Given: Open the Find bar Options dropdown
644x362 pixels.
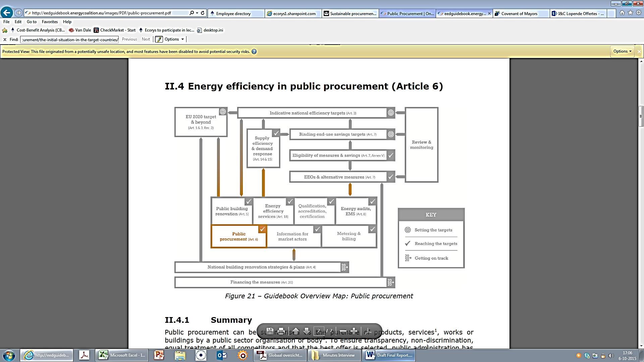Looking at the screenshot, I should (174, 39).
